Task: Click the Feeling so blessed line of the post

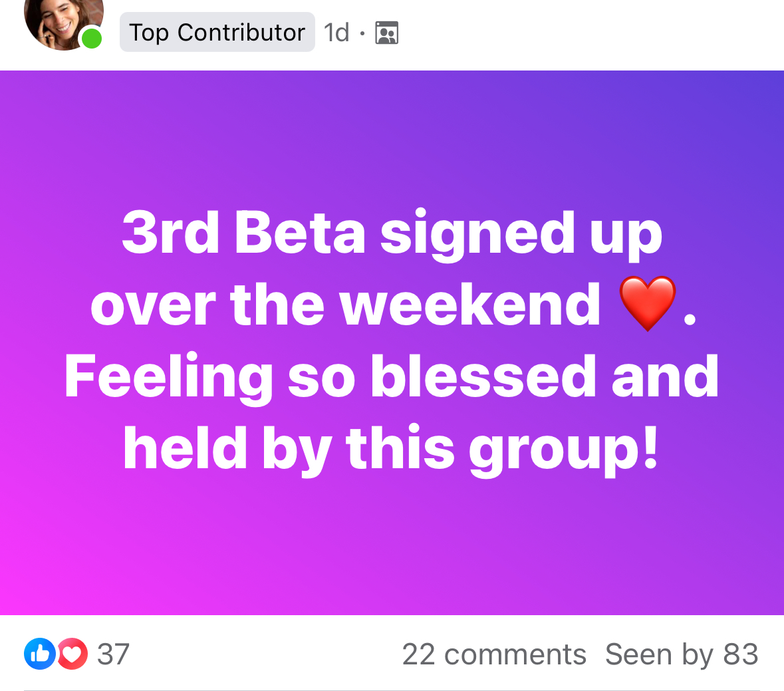Action: pyautogui.click(x=392, y=376)
